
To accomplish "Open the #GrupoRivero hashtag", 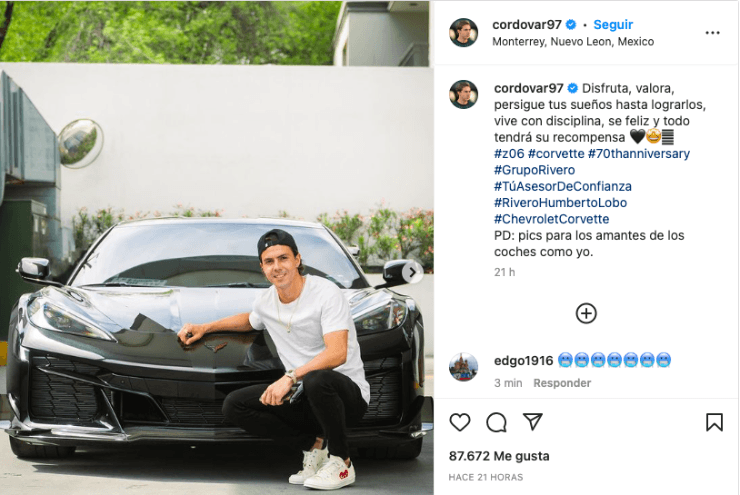I will click(534, 170).
